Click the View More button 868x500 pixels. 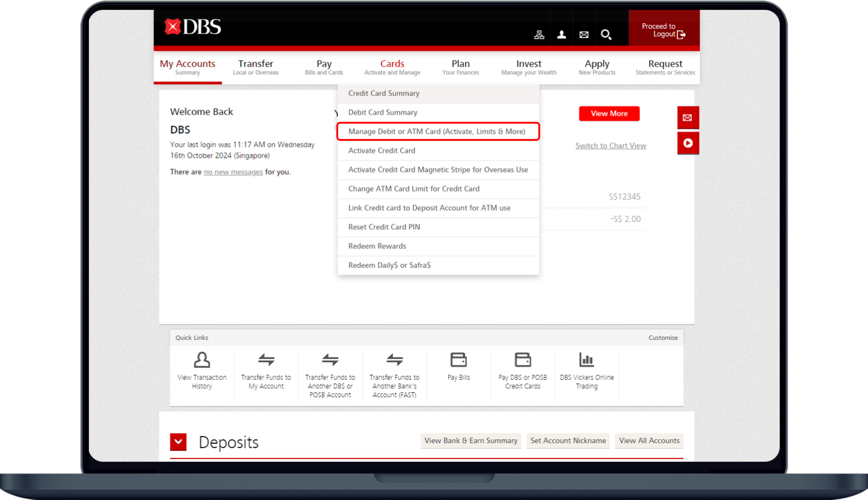tap(609, 114)
